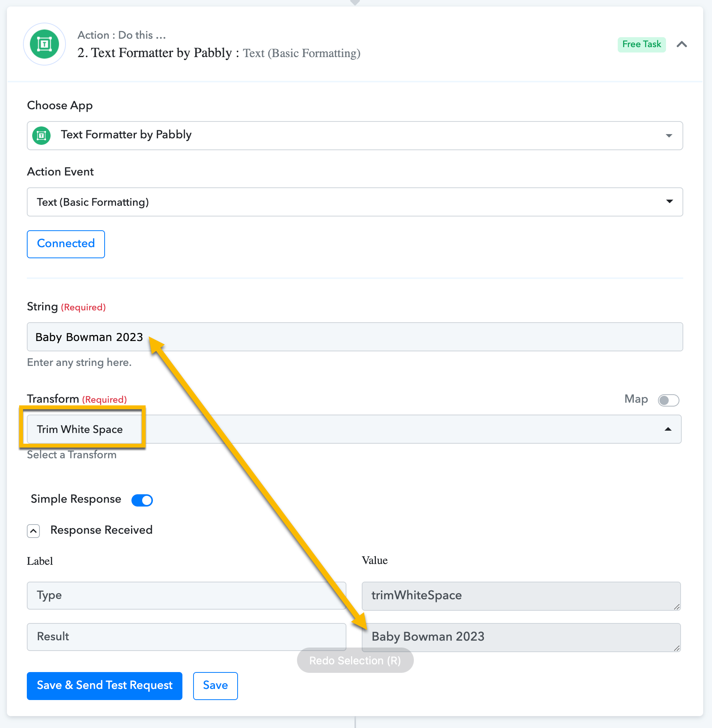The width and height of the screenshot is (712, 728).
Task: Click the 'Select a Transform' hint text
Action: tap(72, 455)
